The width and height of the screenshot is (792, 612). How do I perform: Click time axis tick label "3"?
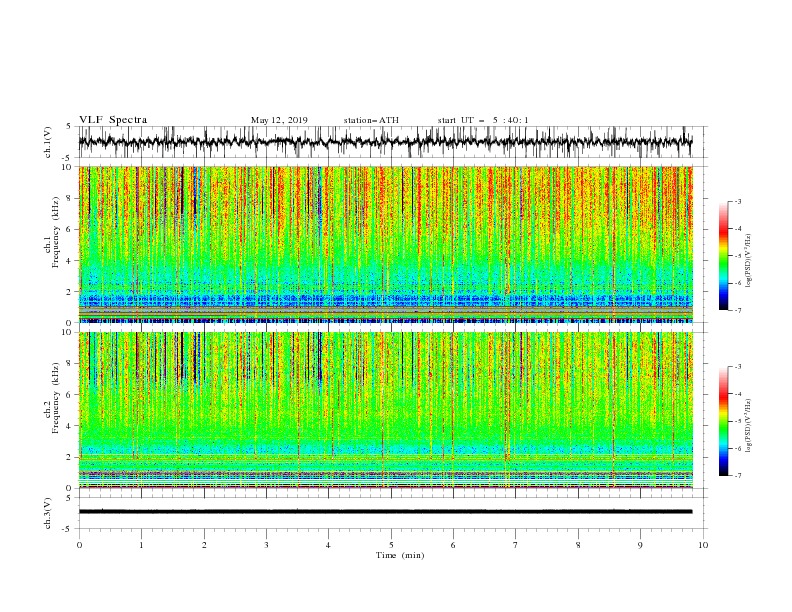coord(266,545)
